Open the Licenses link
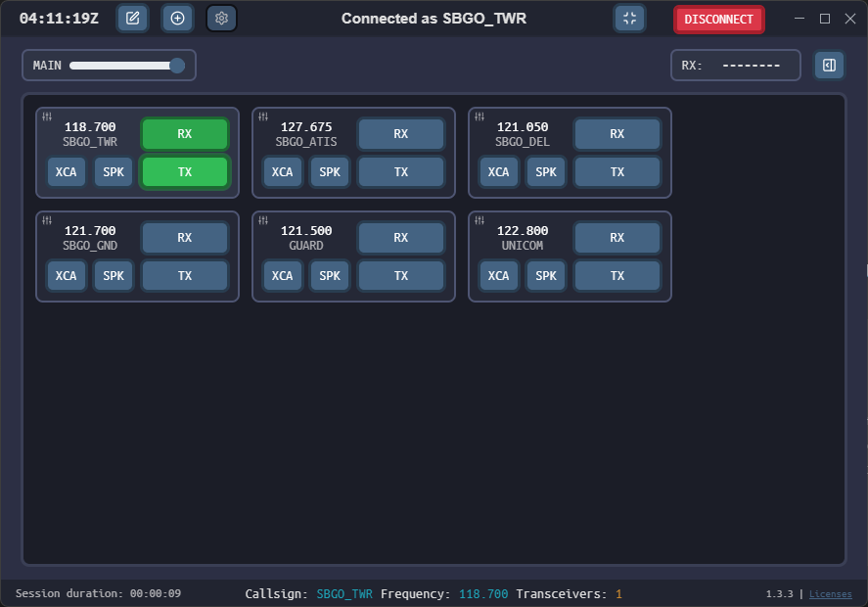The height and width of the screenshot is (607, 868). 830,594
